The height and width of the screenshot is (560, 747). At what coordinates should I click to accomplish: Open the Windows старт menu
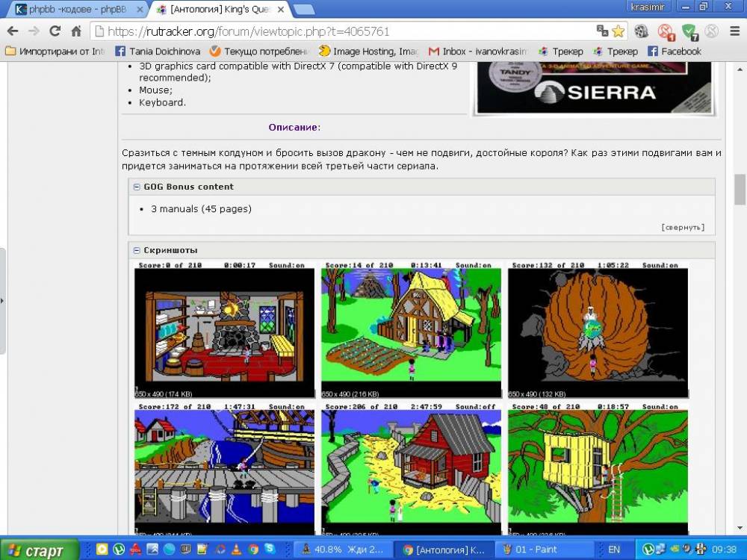pyautogui.click(x=39, y=550)
